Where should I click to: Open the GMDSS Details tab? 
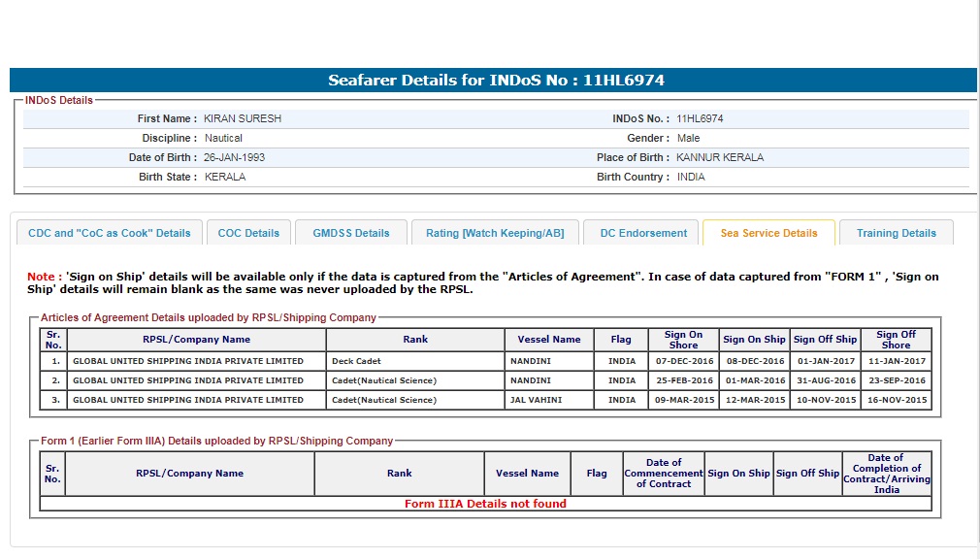pyautogui.click(x=350, y=233)
